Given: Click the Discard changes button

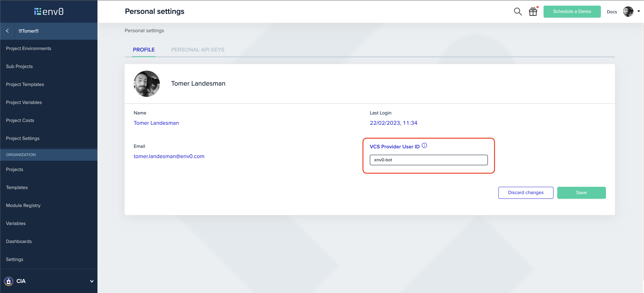Looking at the screenshot, I should [526, 193].
